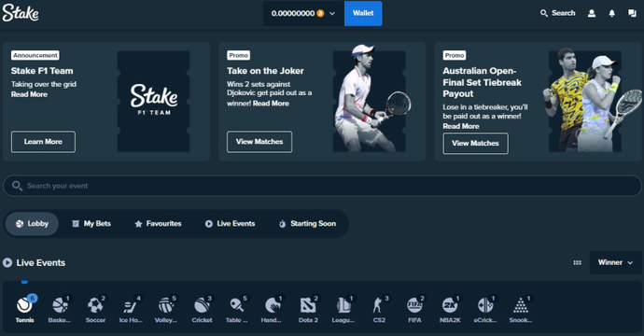The width and height of the screenshot is (644, 336).
Task: Open the user profile icon
Action: coord(592,13)
